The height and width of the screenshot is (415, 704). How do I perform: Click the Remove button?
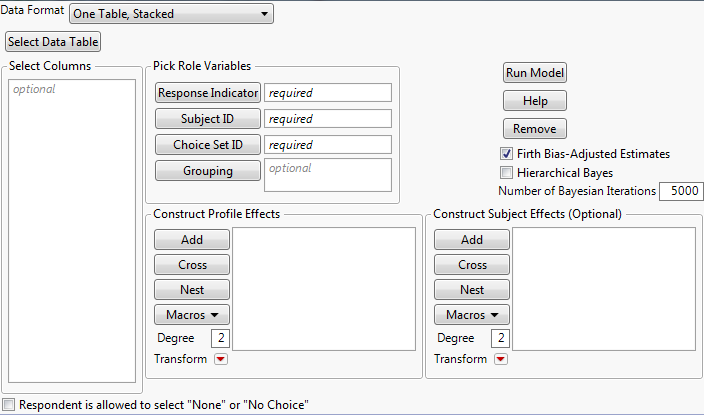click(535, 129)
